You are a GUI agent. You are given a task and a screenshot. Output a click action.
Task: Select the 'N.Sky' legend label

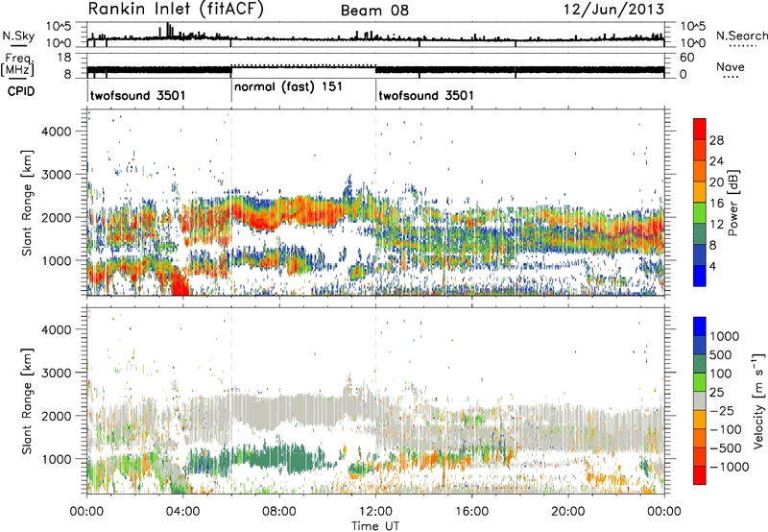coord(18,36)
